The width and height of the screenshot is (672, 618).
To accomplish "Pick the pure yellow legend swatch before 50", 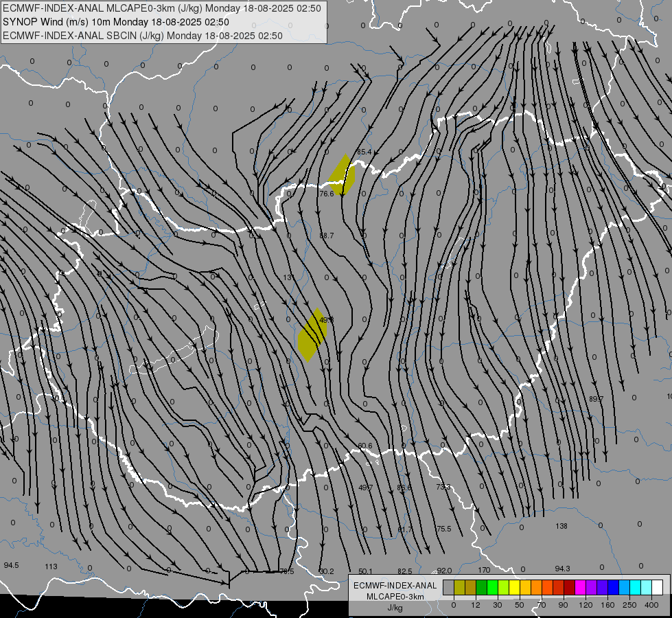I will 514,587.
